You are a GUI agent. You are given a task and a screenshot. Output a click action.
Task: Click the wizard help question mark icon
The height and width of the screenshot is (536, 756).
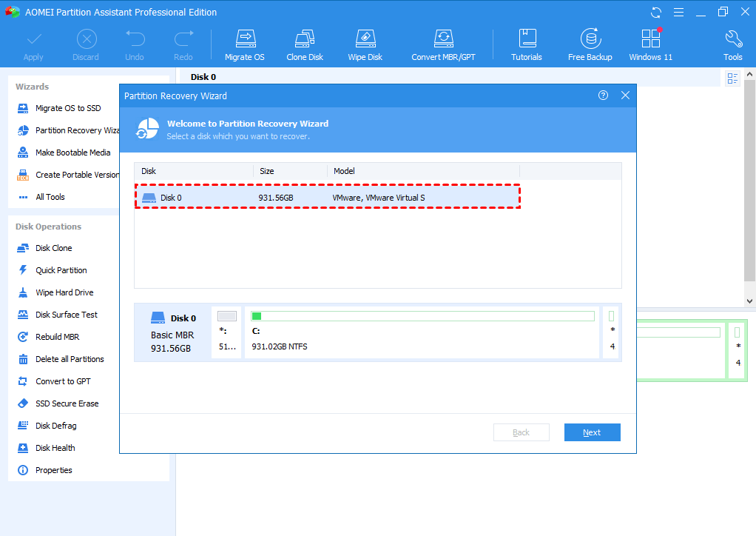click(x=603, y=96)
